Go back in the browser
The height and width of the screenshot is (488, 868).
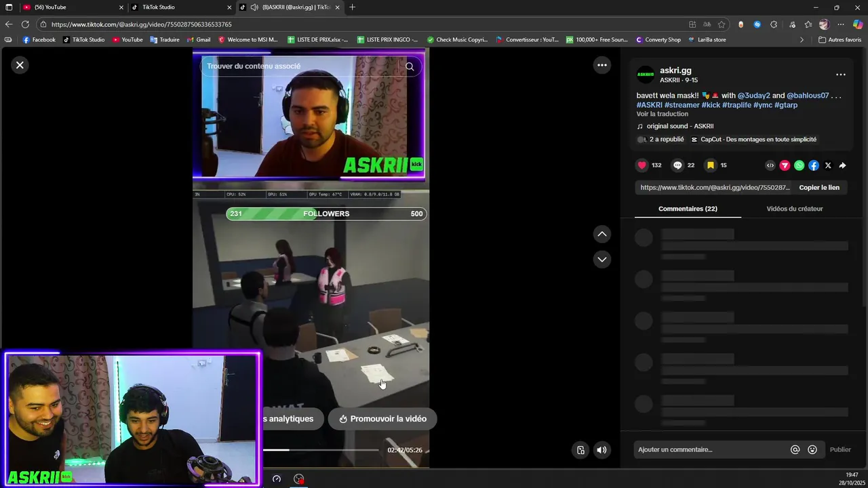pos(9,24)
